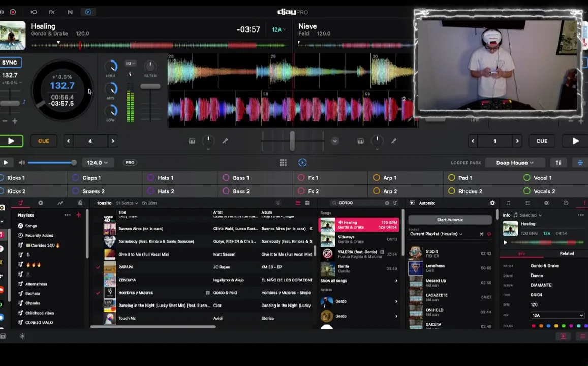Click the looper circular sync icon

tap(302, 162)
